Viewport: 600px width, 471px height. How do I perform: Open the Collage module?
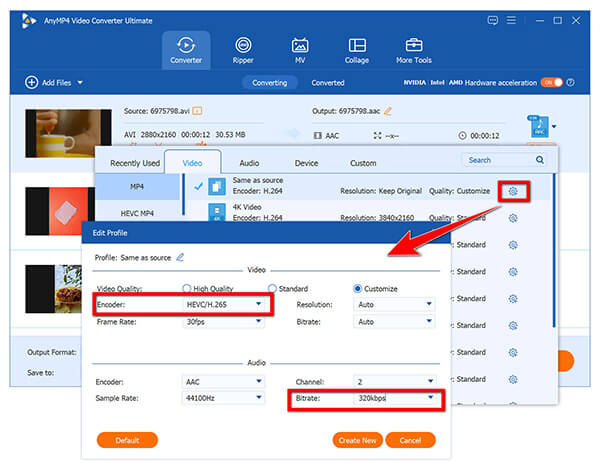357,50
